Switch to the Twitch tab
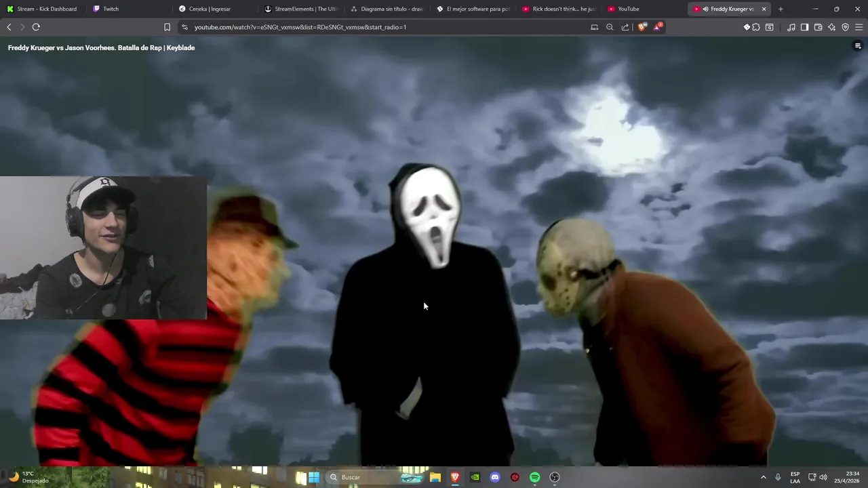 click(x=127, y=9)
